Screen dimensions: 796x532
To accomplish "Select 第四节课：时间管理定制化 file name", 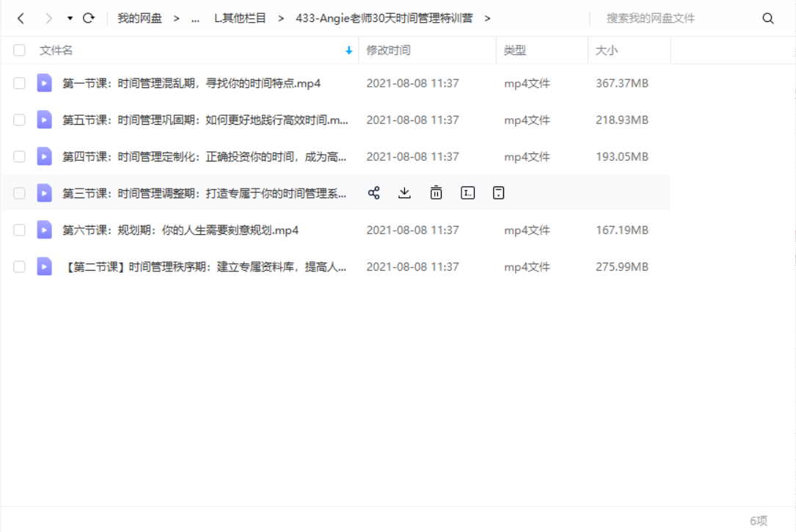I will (204, 156).
